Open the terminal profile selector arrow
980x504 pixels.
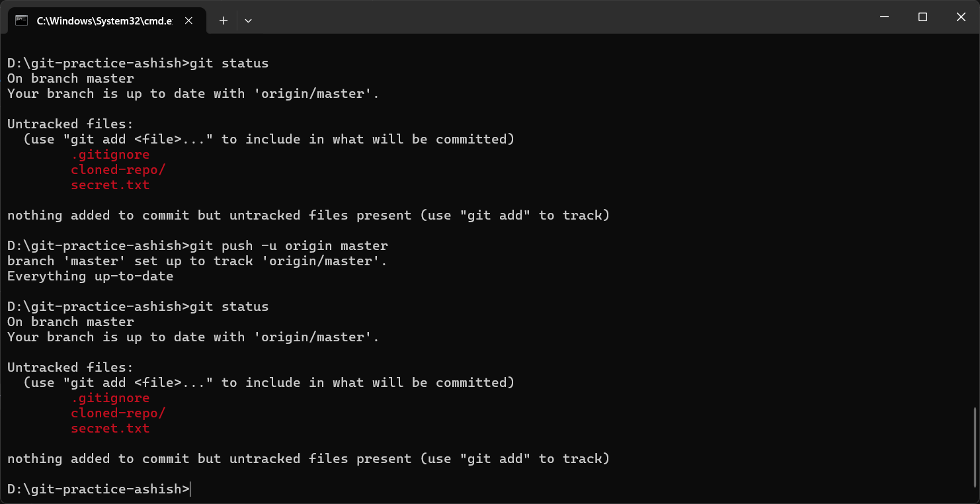point(248,21)
